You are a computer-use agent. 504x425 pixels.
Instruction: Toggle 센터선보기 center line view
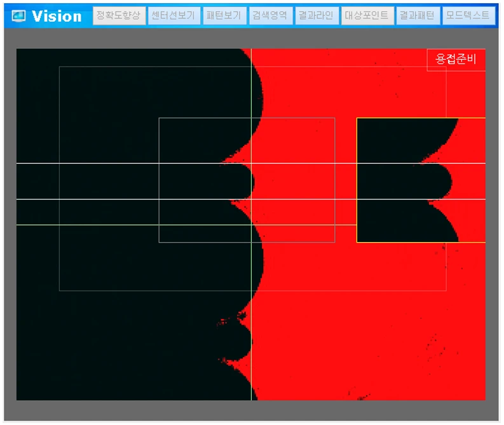click(x=174, y=15)
